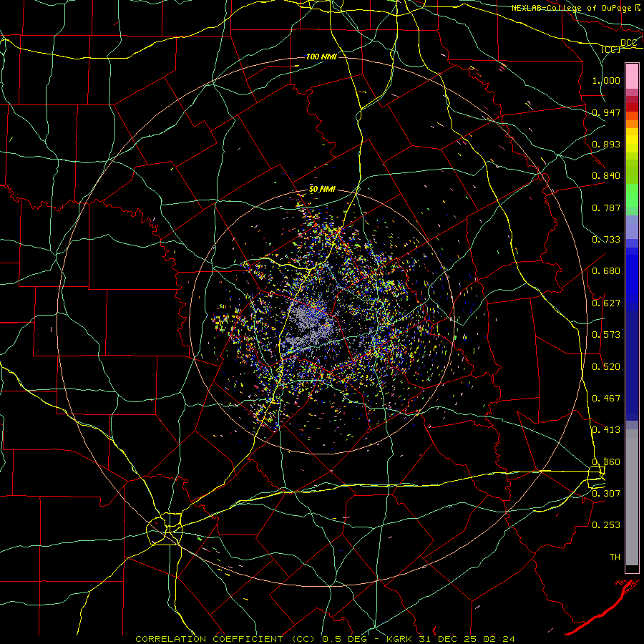
Task: Click the red color scale segment
Action: coord(632,107)
